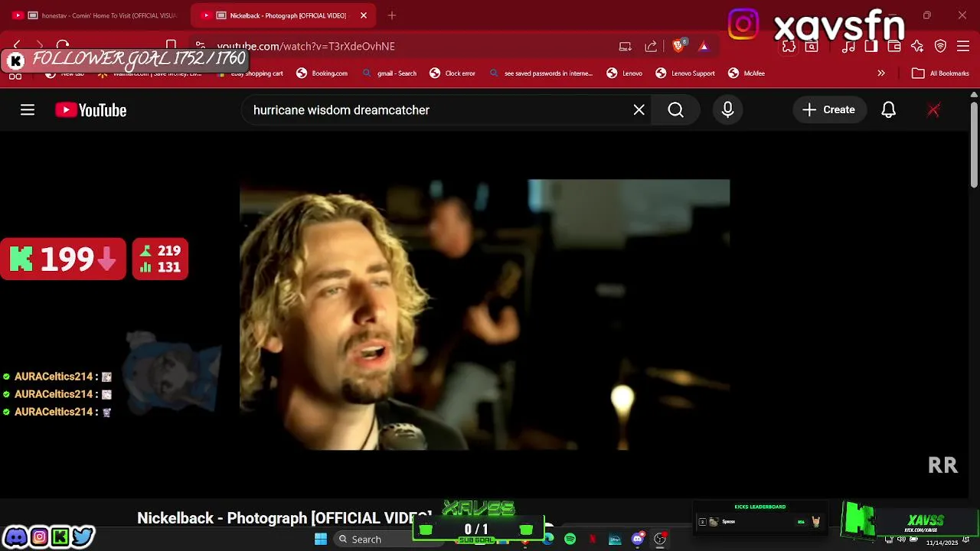Open the McAfee bookmark
Image resolution: width=980 pixels, height=551 pixels.
[x=746, y=73]
